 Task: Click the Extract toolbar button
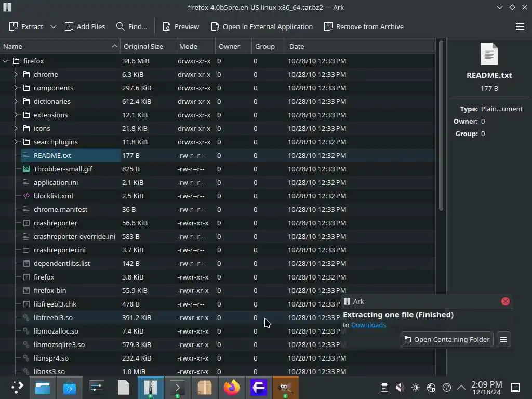(x=26, y=26)
